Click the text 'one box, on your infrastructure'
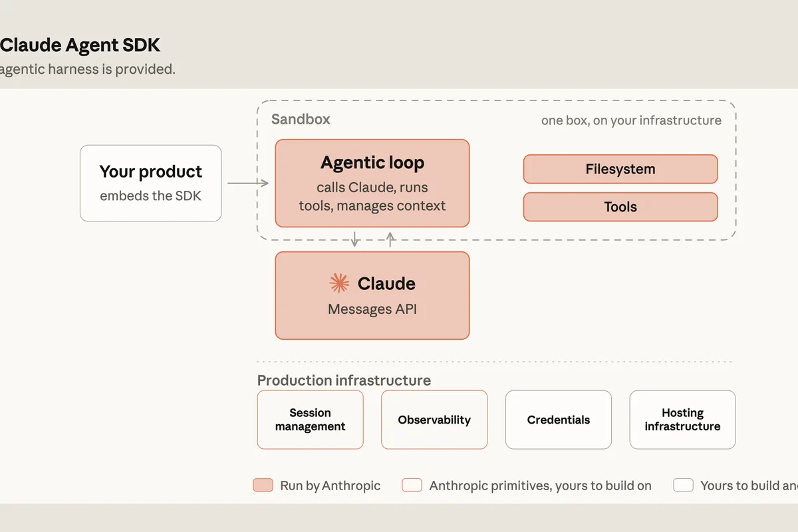Viewport: 798px width, 532px height. click(631, 120)
